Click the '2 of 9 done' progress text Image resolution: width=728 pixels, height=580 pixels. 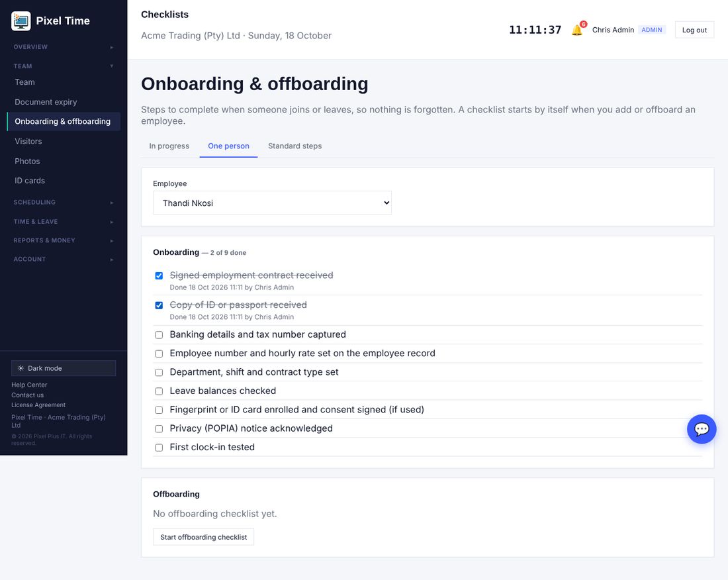point(228,253)
